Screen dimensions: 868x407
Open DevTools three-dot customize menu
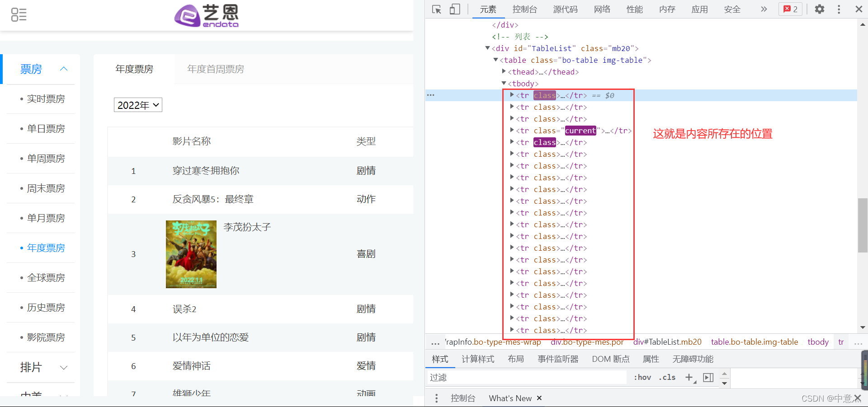tap(839, 9)
